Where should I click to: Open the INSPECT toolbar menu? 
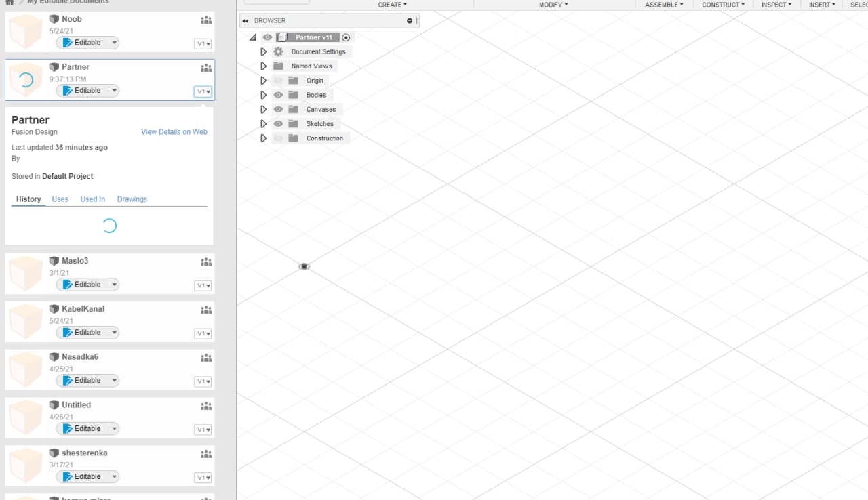(x=776, y=5)
